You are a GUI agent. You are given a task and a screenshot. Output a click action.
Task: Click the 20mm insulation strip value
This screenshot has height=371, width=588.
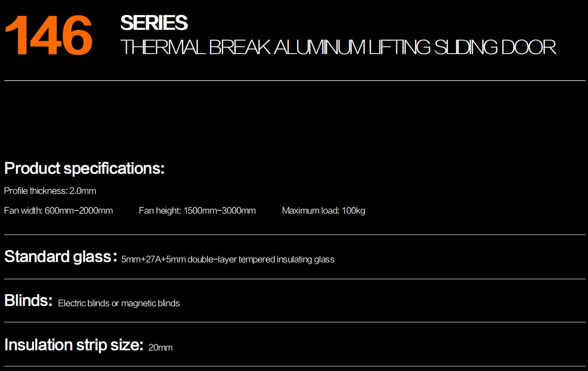160,348
